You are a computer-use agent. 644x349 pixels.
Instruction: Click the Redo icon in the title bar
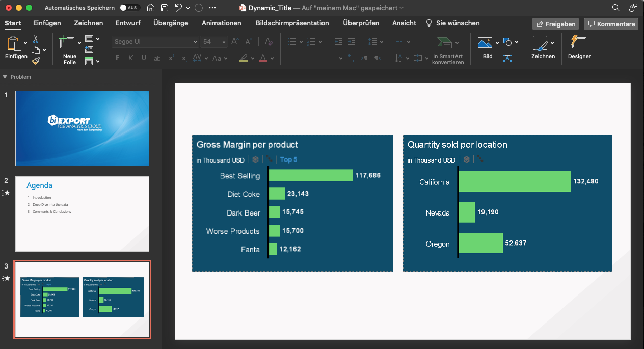tap(199, 8)
